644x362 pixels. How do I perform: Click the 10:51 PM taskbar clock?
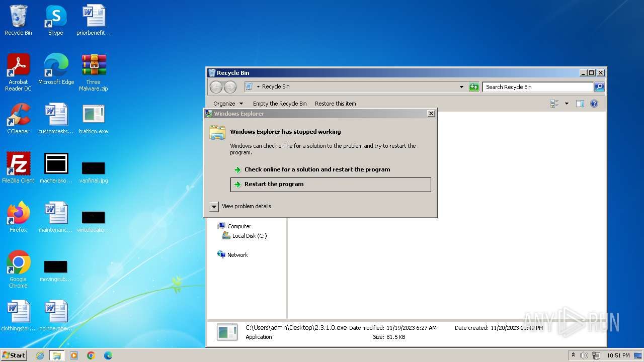[618, 355]
